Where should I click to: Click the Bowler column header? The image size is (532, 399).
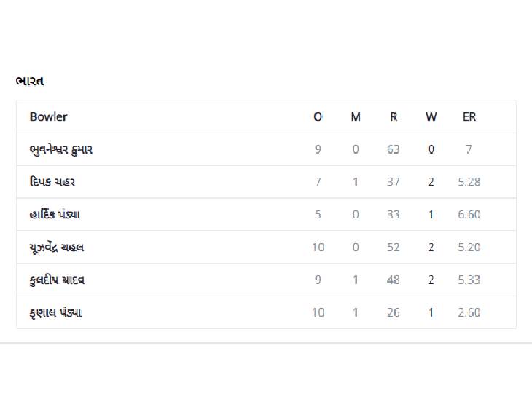click(x=48, y=116)
